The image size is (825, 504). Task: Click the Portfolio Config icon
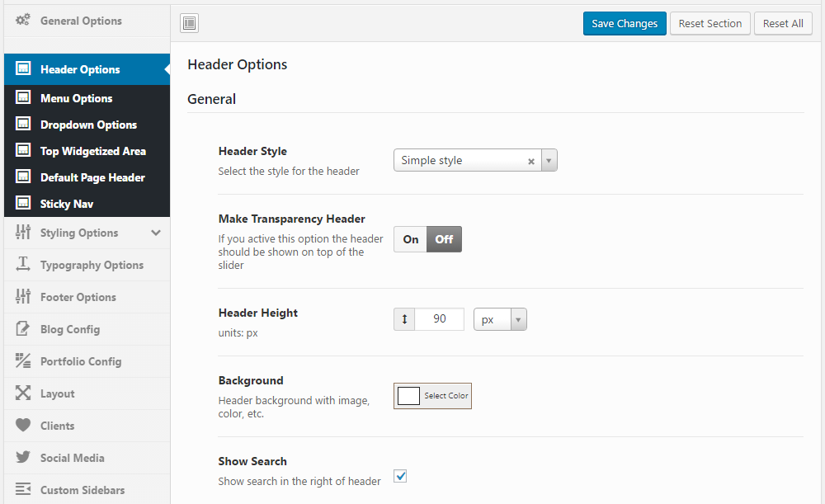click(x=23, y=361)
